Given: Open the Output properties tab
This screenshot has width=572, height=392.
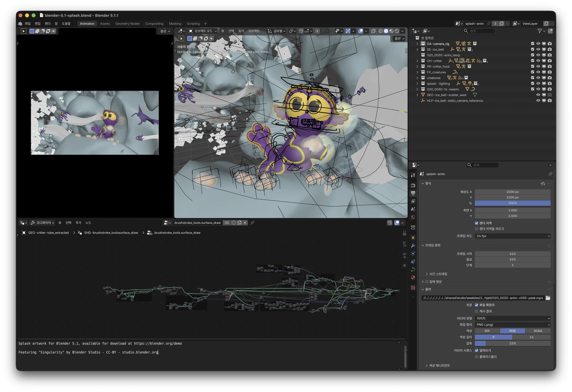Looking at the screenshot, I should [x=413, y=193].
